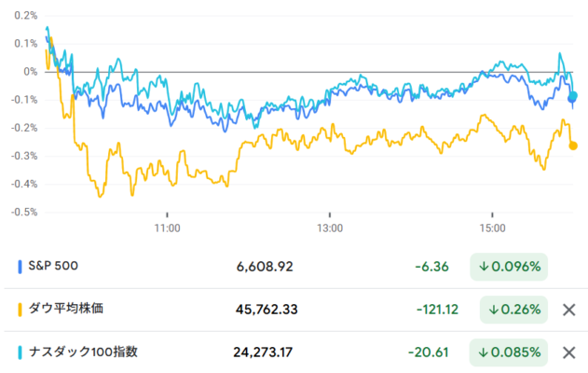This screenshot has width=588, height=373.
Task: Click the Nasdaq 0.085% change badge
Action: point(509,352)
